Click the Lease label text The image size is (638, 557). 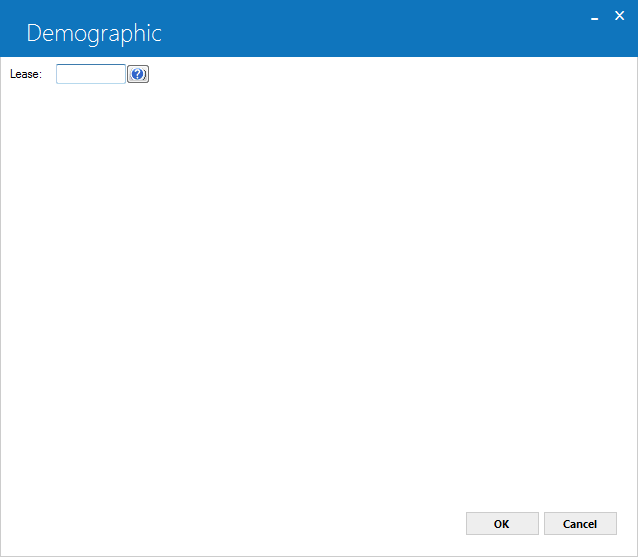click(x=26, y=74)
